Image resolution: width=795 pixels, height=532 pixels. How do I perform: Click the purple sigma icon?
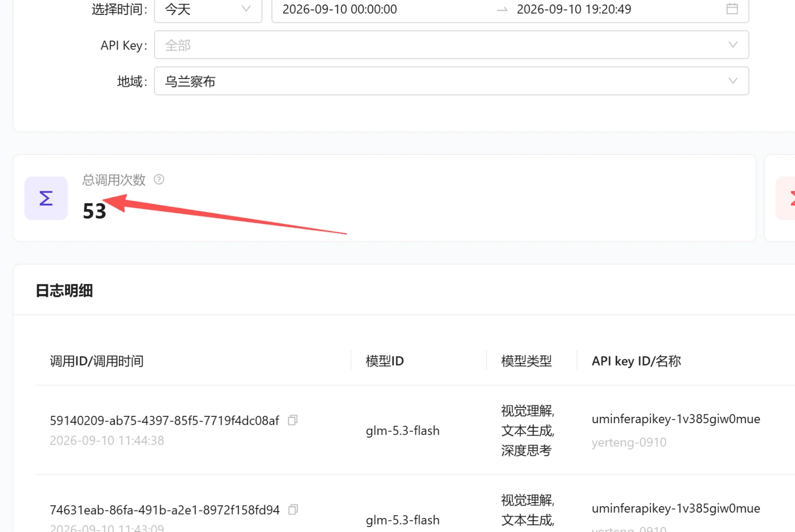click(46, 198)
